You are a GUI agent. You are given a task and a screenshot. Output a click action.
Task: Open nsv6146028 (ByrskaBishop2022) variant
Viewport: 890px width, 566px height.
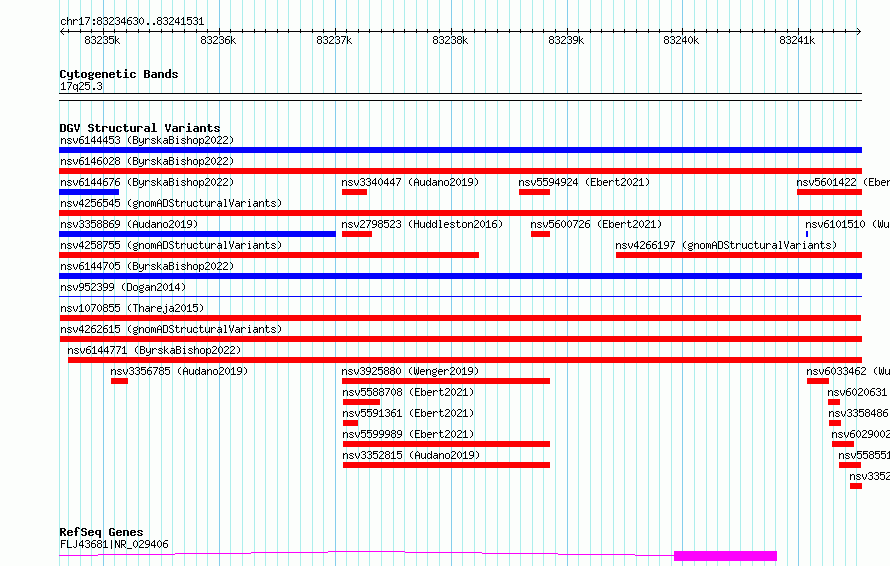(x=147, y=161)
